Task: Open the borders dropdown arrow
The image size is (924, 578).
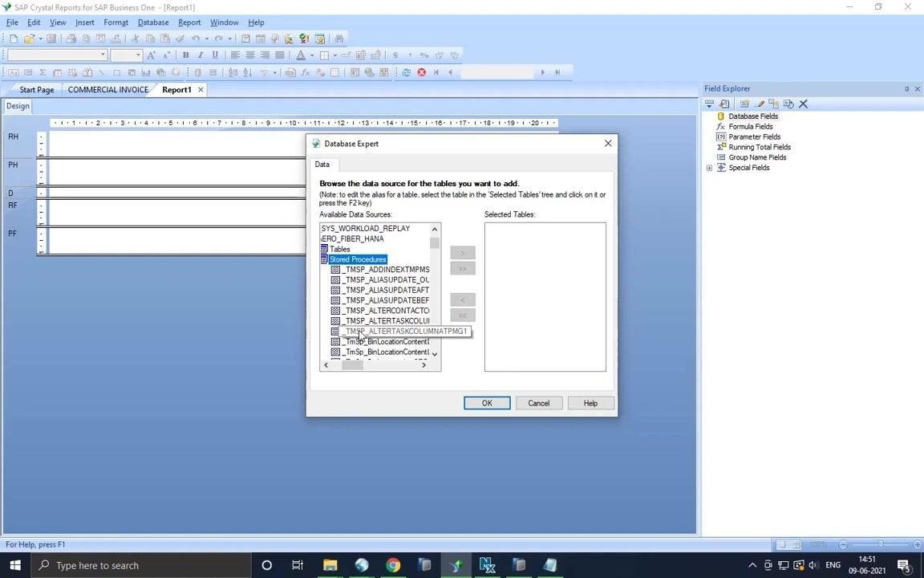Action: pyautogui.click(x=334, y=55)
